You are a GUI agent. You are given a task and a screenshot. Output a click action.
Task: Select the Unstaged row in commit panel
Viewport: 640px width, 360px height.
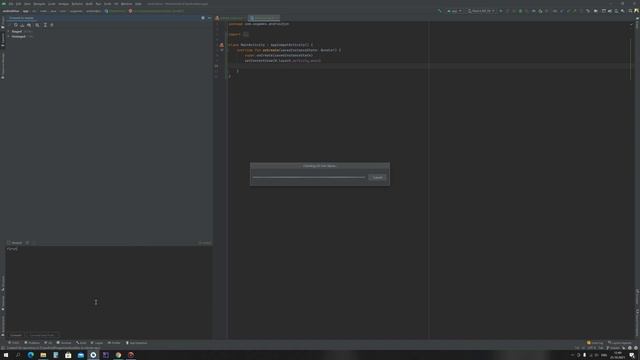click(x=109, y=36)
